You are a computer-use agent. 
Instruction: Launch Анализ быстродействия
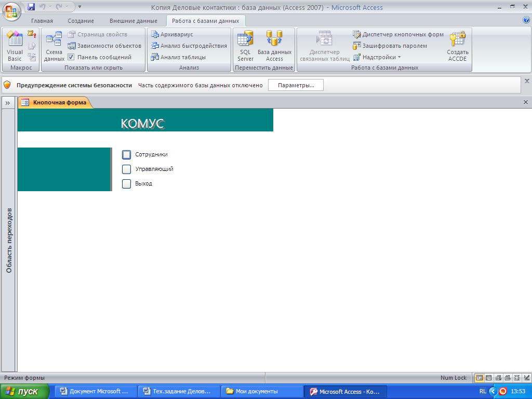coord(189,46)
